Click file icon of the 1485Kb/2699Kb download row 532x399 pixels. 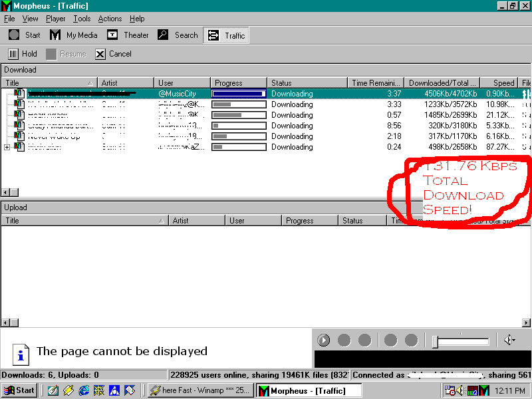pyautogui.click(x=19, y=114)
